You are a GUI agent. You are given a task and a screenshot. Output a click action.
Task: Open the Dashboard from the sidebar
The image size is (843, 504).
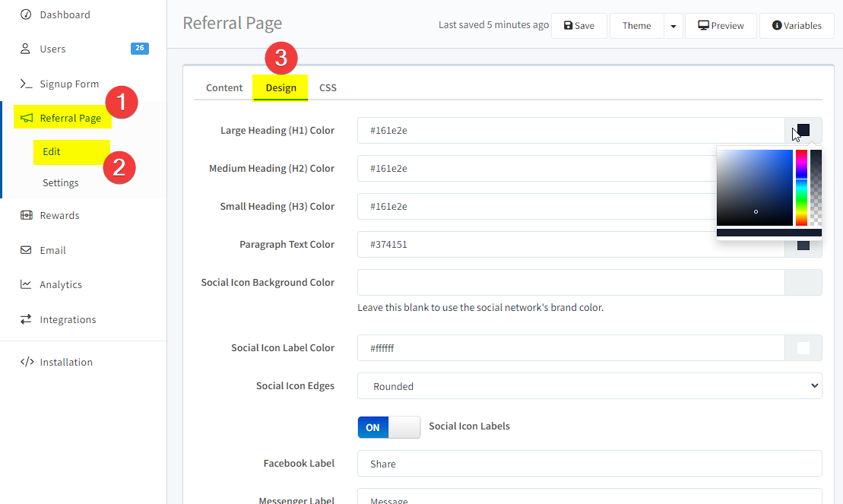pos(59,14)
